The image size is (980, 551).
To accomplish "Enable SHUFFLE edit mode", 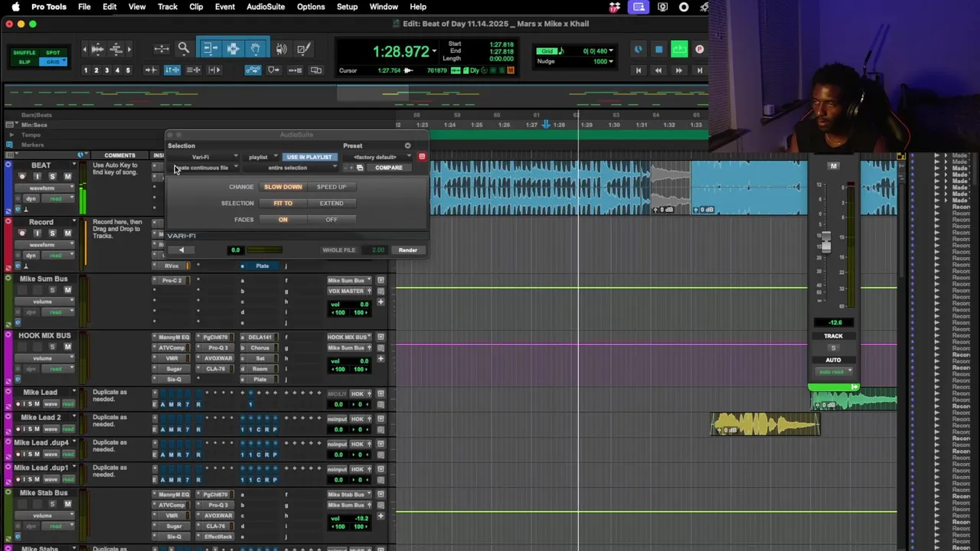I will click(24, 53).
